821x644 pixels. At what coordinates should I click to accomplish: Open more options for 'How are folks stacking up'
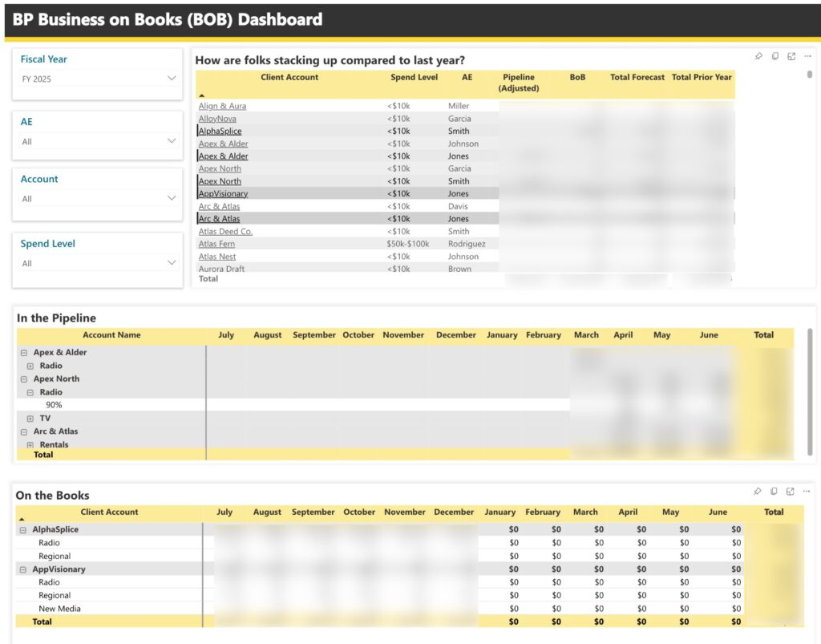click(x=807, y=56)
